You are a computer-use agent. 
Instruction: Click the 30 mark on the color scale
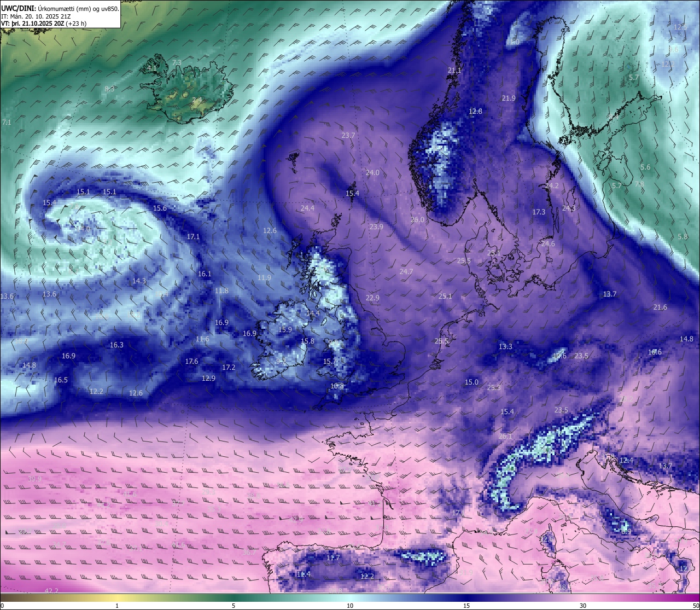tap(583, 606)
